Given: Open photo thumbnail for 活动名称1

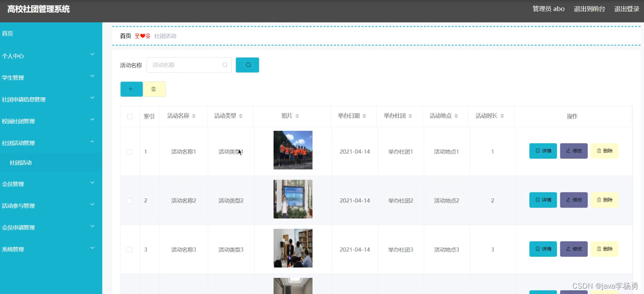Looking at the screenshot, I should (x=293, y=150).
